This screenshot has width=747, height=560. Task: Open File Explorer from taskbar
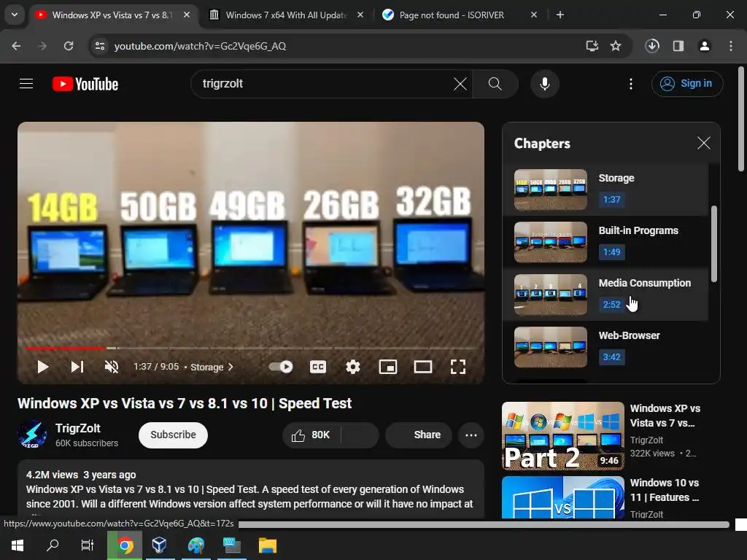pos(267,545)
